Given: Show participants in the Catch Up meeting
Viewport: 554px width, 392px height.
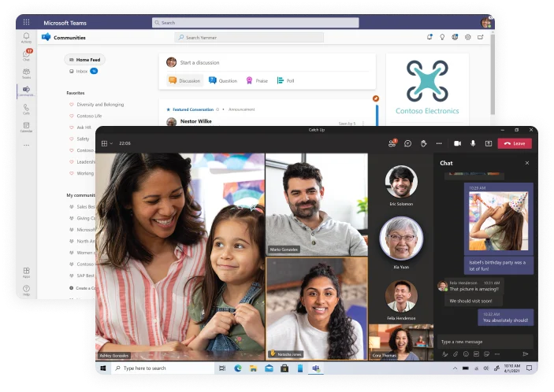Looking at the screenshot, I should click(392, 143).
